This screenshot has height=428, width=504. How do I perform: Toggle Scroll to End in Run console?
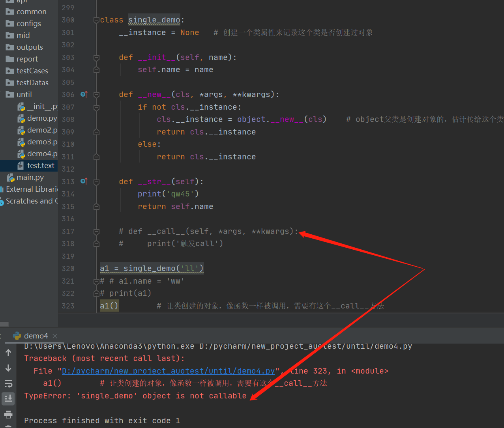tap(8, 399)
